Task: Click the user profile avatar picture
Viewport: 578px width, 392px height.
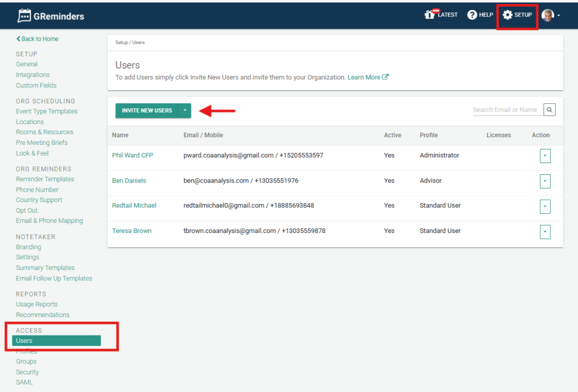Action: 547,15
